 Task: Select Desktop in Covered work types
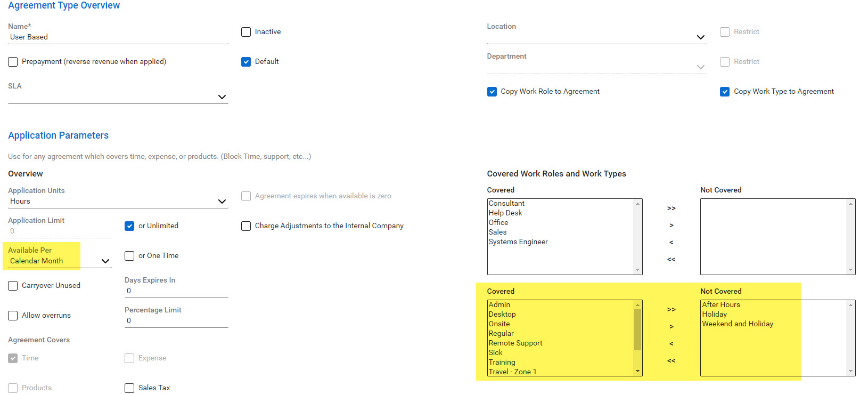502,315
